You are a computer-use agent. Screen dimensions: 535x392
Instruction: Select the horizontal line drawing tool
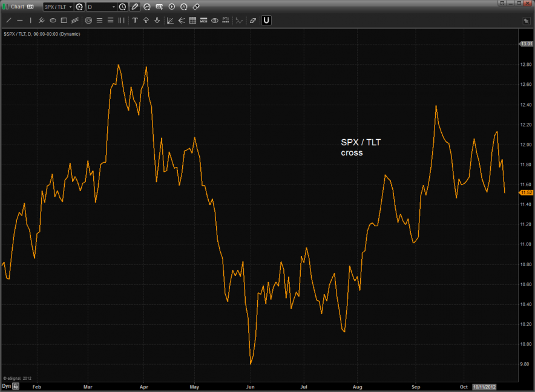19,20
